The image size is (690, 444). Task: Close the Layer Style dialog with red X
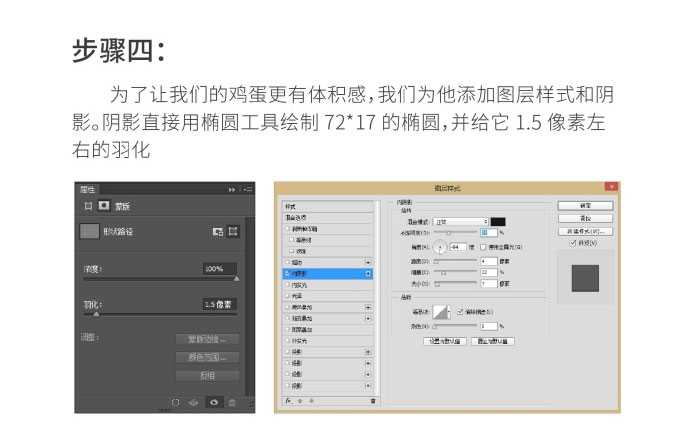tap(611, 187)
